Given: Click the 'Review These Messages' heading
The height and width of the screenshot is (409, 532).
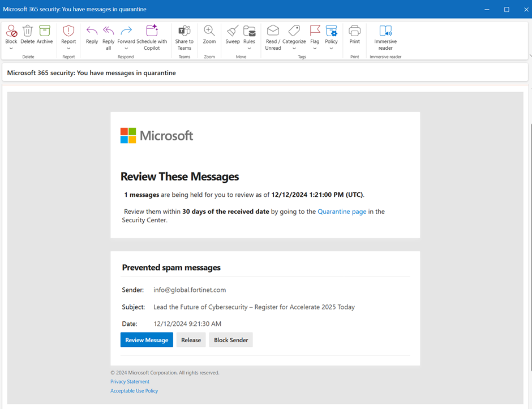Looking at the screenshot, I should pos(180,176).
